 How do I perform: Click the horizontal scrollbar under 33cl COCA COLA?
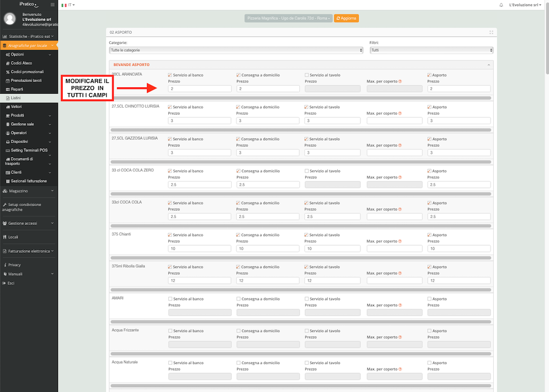pyautogui.click(x=300, y=226)
